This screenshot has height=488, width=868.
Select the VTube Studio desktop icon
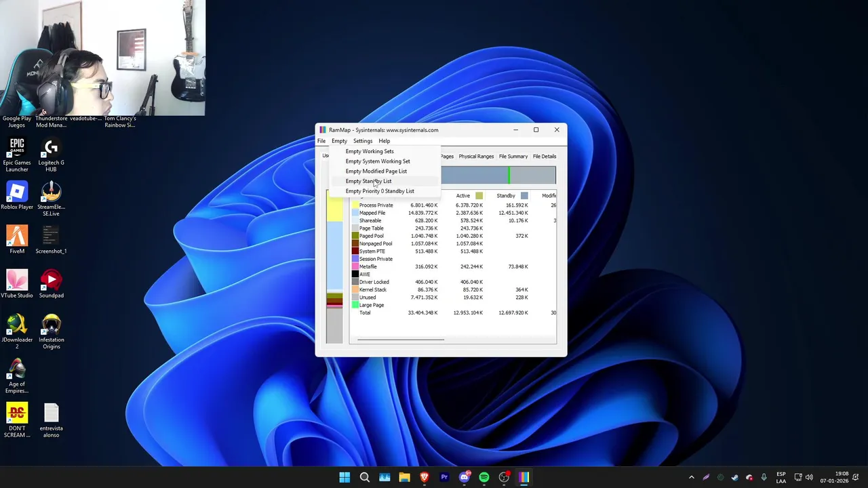[17, 285]
